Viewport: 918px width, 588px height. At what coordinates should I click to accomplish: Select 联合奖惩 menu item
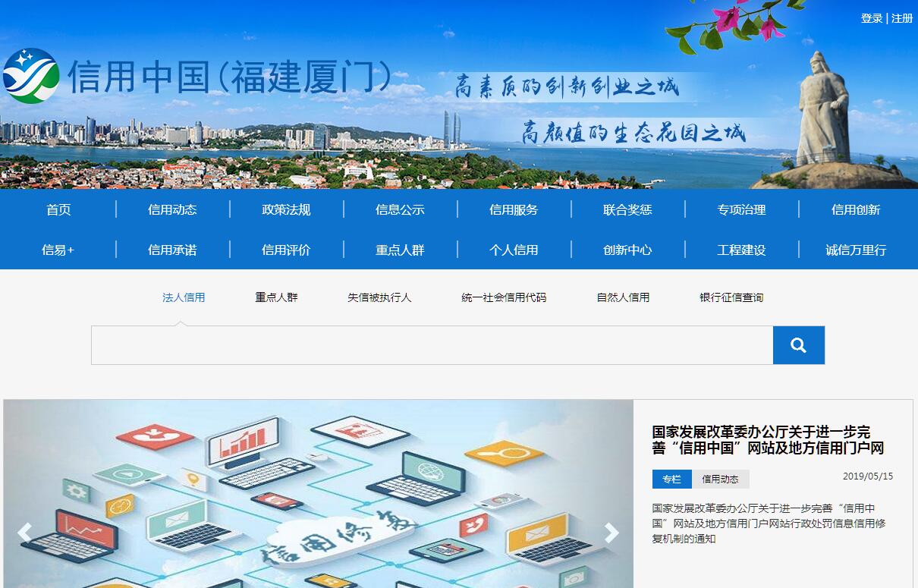click(x=627, y=210)
